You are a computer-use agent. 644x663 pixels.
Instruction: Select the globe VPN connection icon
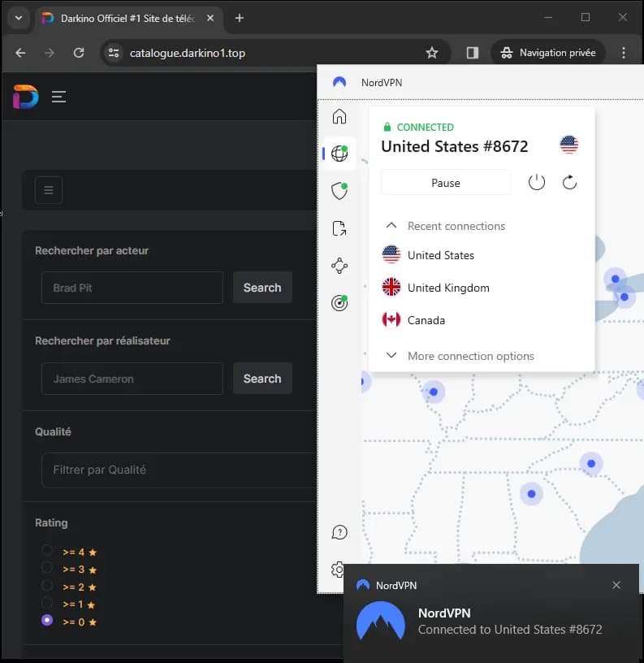pos(339,154)
